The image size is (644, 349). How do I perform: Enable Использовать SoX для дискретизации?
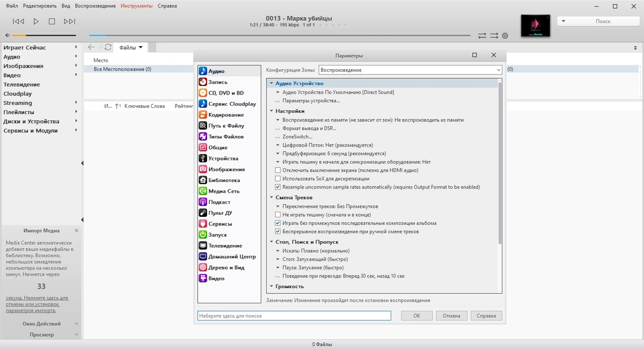(277, 179)
